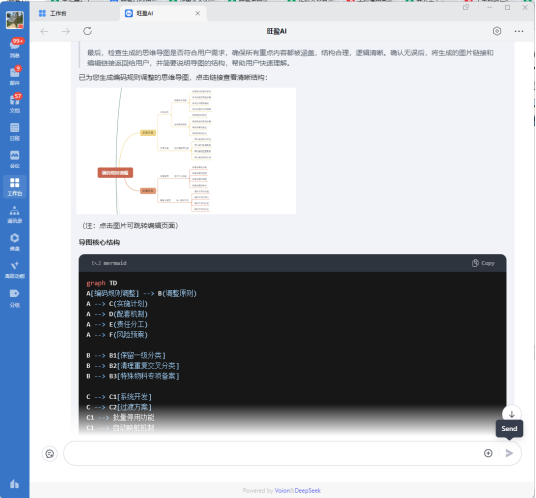The image size is (536, 498).
Task: Open the meeting icon in sidebar
Action: pyautogui.click(x=15, y=159)
